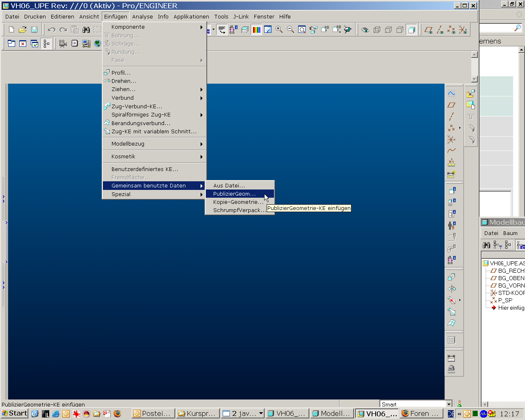Image resolution: width=525 pixels, height=420 pixels.
Task: Select the datum axis tool in right toolbar
Action: pos(451,116)
